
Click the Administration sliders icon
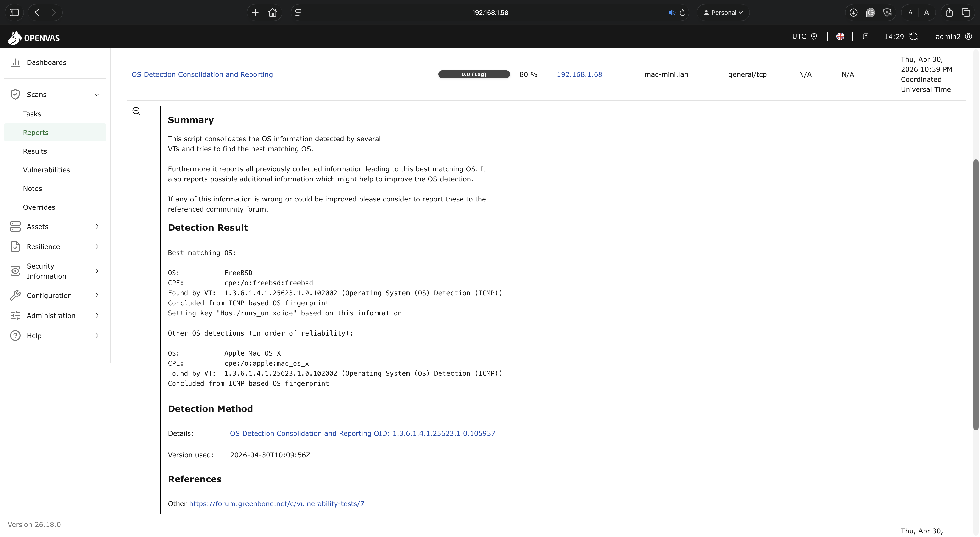15,315
